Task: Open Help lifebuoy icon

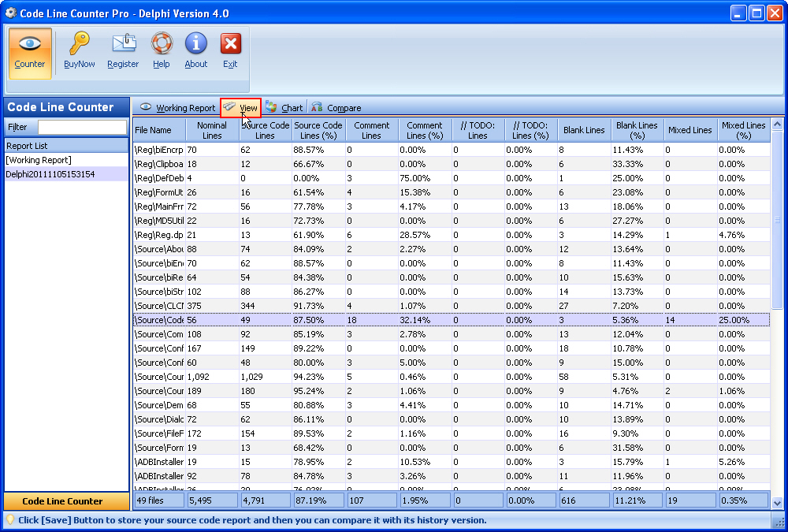Action: 162,45
